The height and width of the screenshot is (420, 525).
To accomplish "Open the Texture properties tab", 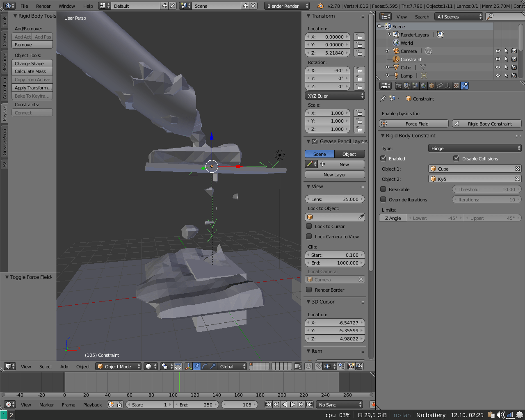I will 456,86.
